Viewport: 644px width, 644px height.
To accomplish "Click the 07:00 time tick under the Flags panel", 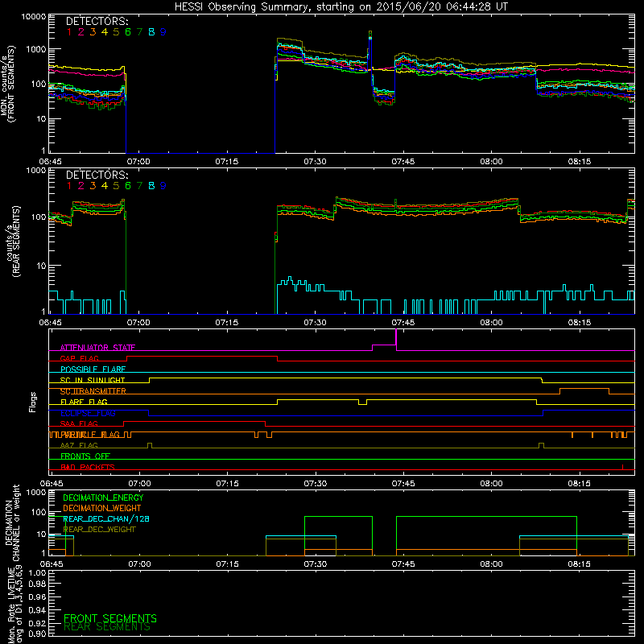I will click(x=139, y=484).
